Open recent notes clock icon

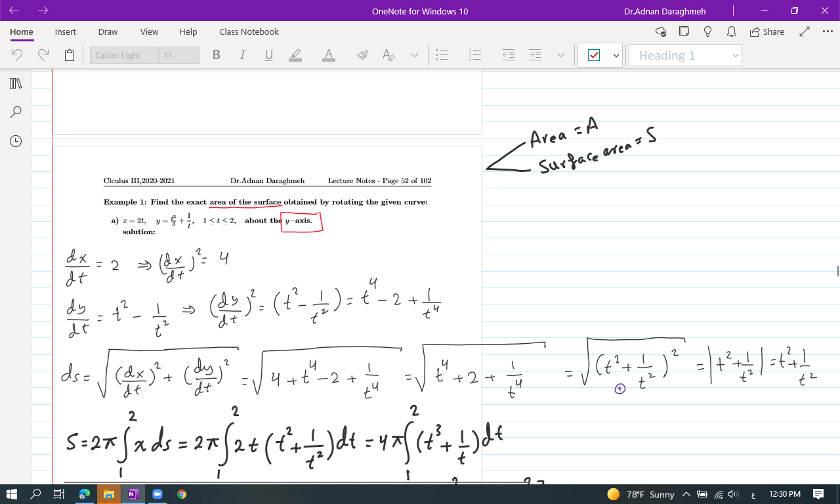[16, 141]
